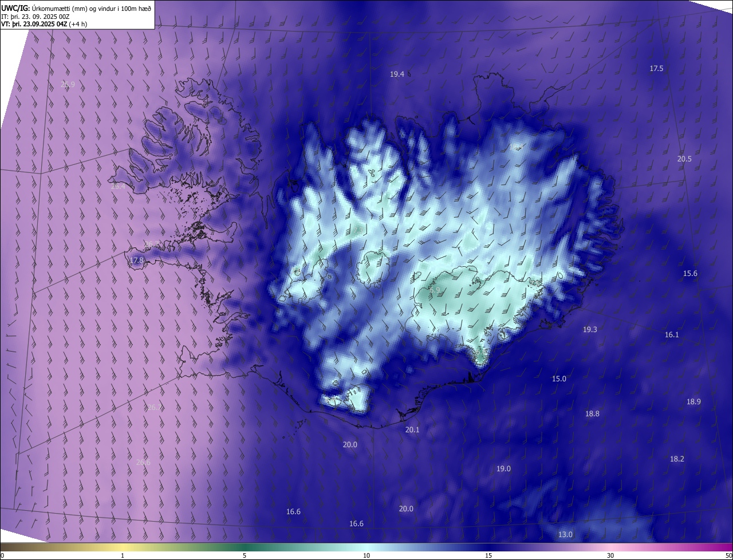The width and height of the screenshot is (733, 560).
Task: Select the 16.1 wind value
Action: [x=672, y=335]
